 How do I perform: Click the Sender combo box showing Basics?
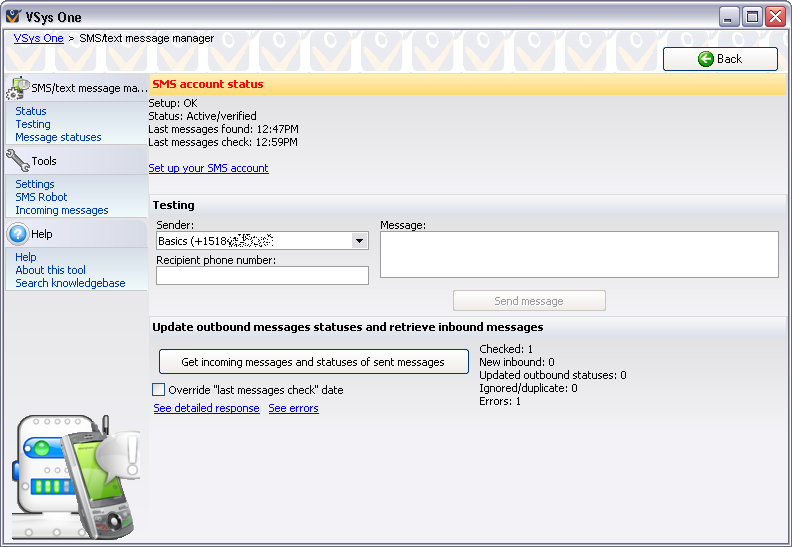[262, 241]
